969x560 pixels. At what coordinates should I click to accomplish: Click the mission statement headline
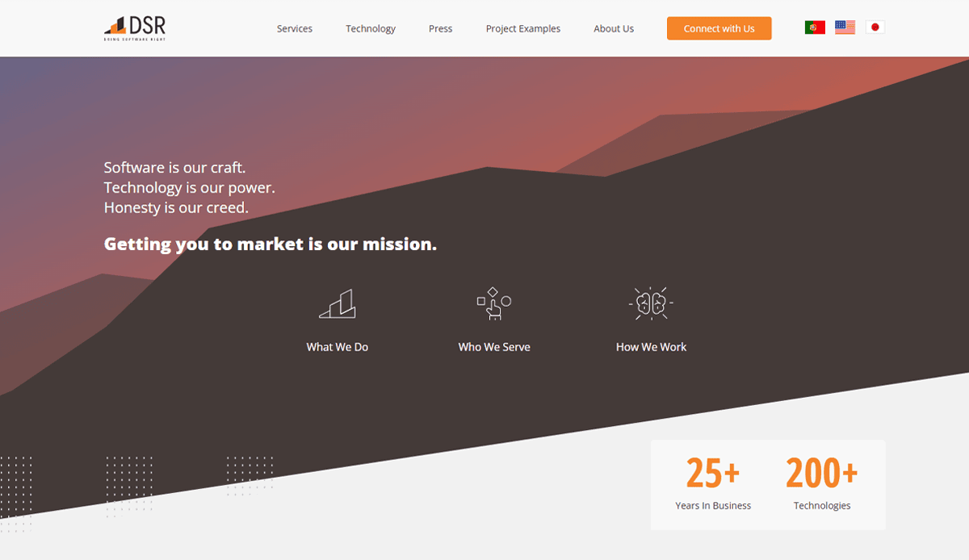click(270, 244)
